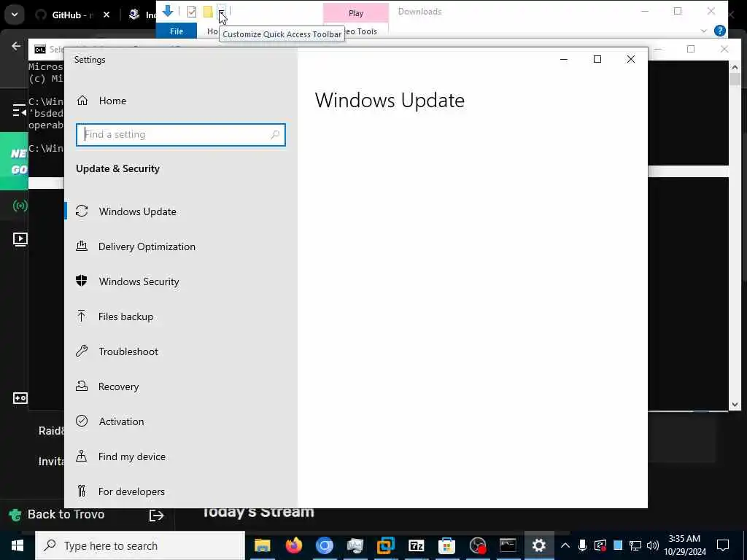Click Trovo live broadcast signal icon

click(x=20, y=206)
